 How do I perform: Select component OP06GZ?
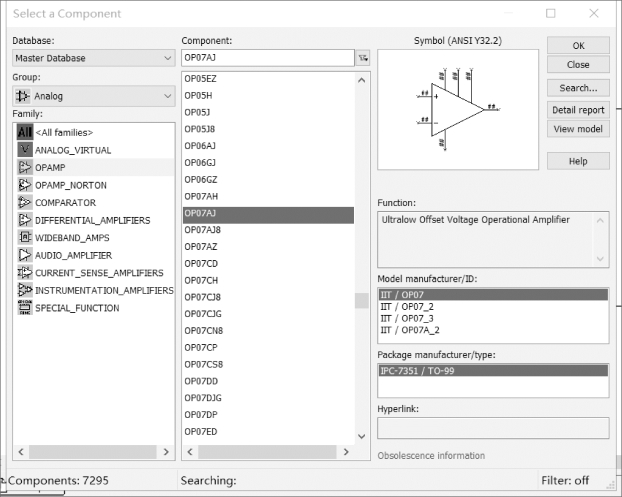(269, 180)
